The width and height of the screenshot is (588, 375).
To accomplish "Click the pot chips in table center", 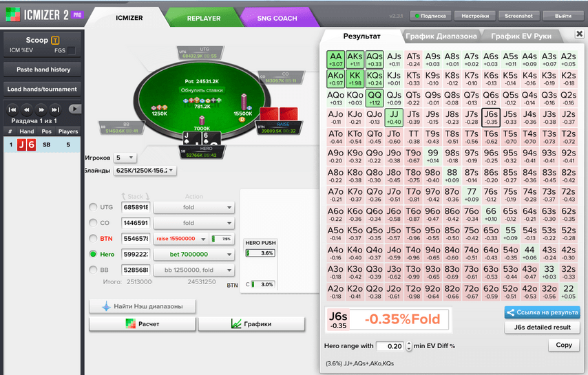I will pos(202,100).
